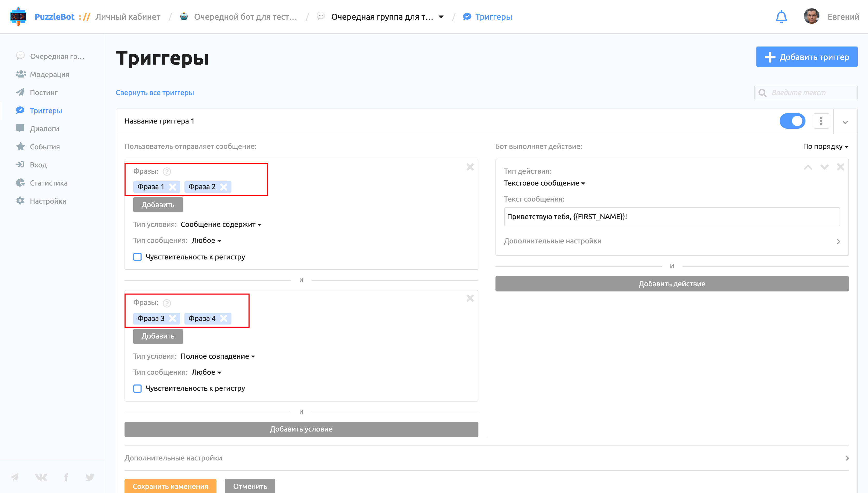Focus the Введите текст search field

tap(806, 93)
